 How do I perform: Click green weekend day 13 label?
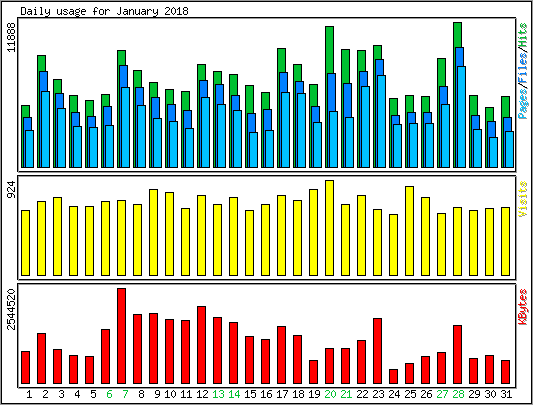(218, 394)
